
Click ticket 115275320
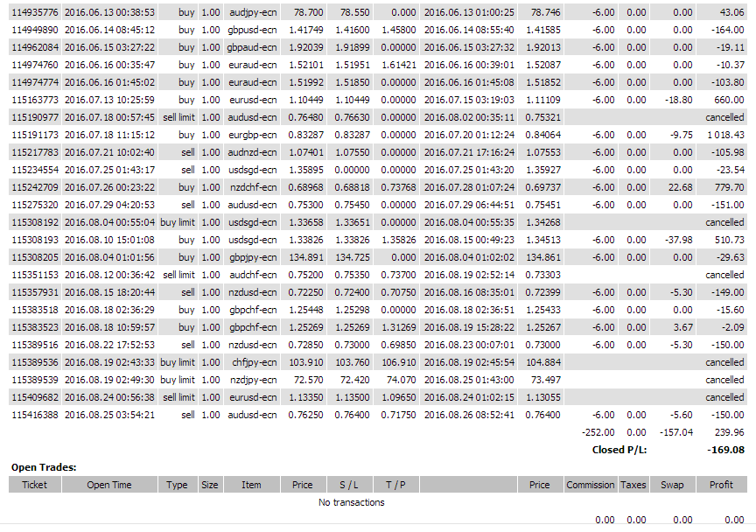[x=35, y=205]
